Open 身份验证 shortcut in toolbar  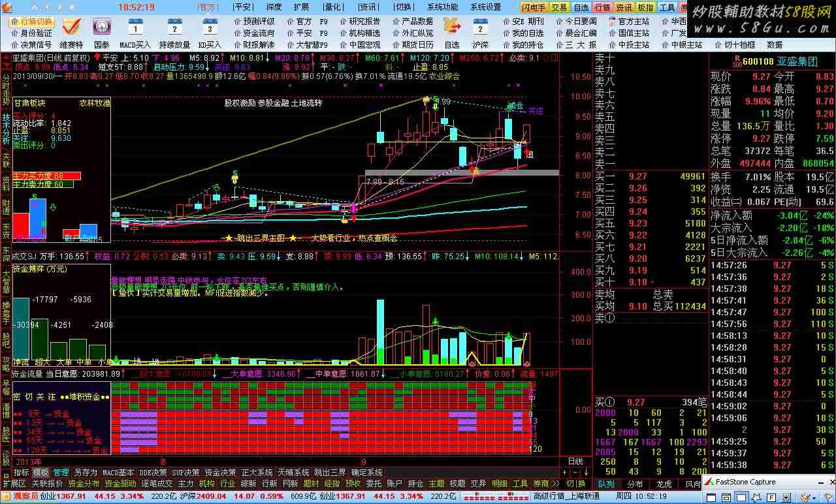coord(31,33)
